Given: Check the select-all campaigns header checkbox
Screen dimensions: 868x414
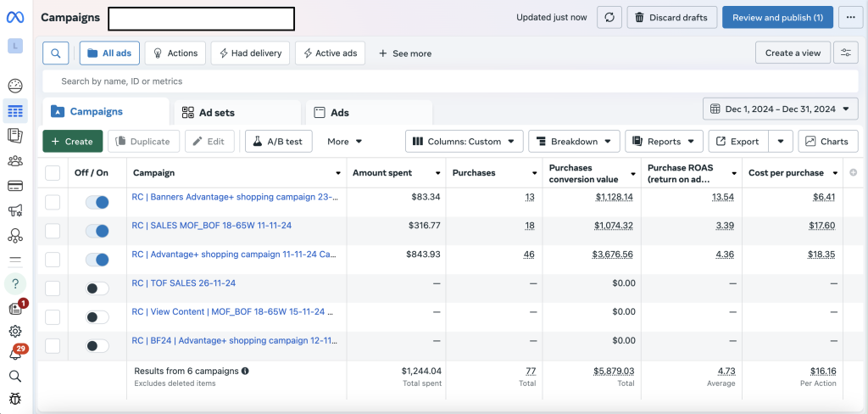Looking at the screenshot, I should 53,173.
